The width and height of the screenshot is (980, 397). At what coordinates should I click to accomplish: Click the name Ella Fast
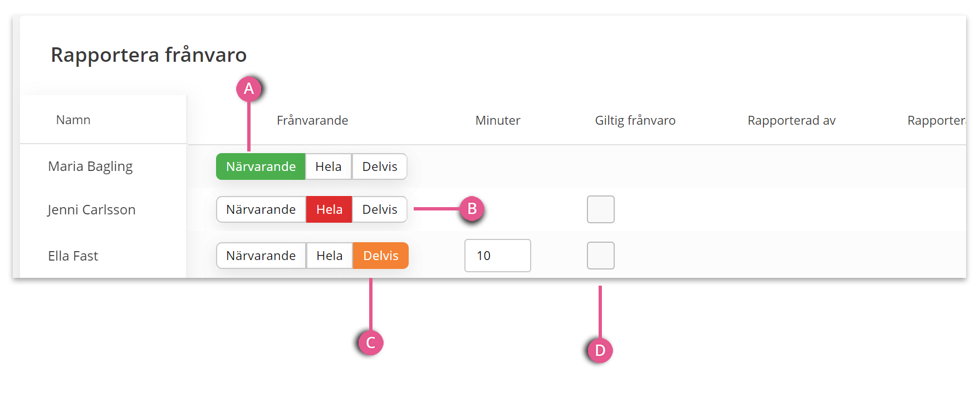click(73, 256)
